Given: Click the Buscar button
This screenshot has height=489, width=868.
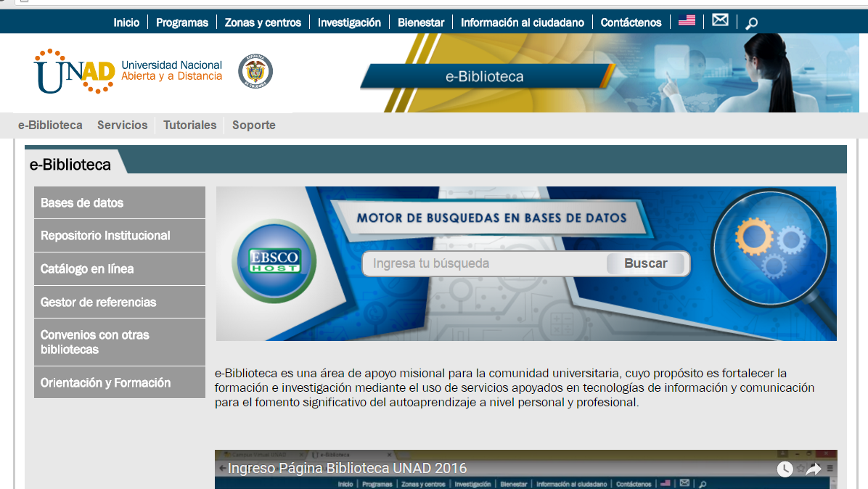Looking at the screenshot, I should pyautogui.click(x=647, y=263).
